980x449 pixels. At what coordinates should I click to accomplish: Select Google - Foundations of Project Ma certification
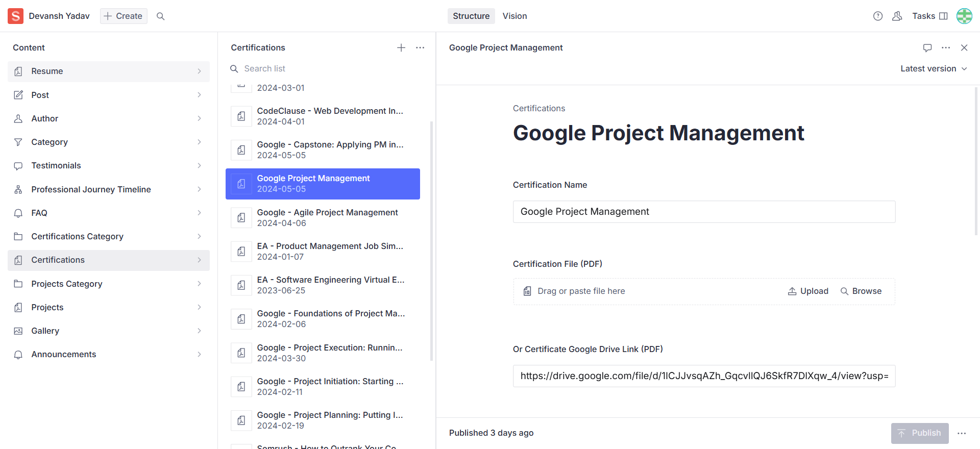[323, 319]
